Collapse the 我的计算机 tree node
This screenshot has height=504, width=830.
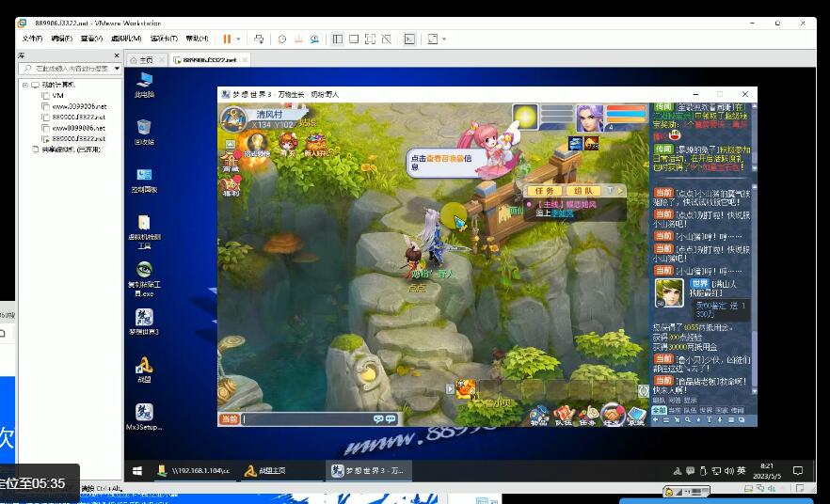pyautogui.click(x=24, y=85)
